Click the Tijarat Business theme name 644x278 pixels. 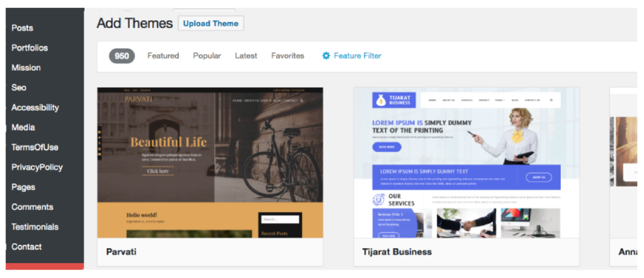click(x=397, y=252)
